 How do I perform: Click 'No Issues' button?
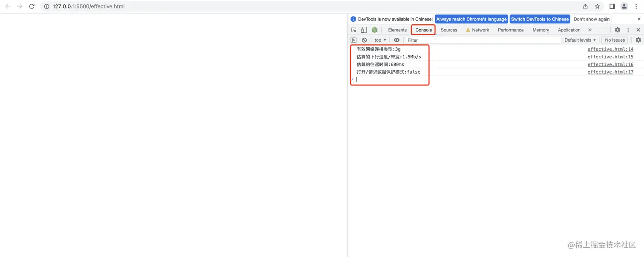point(615,40)
